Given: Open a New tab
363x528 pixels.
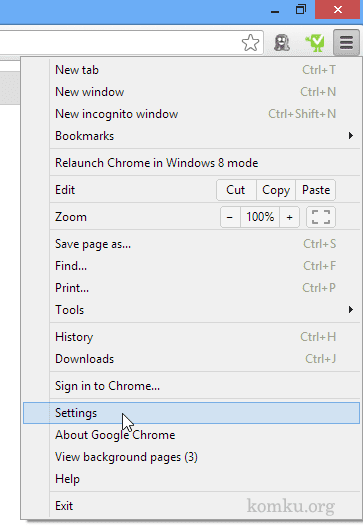Looking at the screenshot, I should pyautogui.click(x=205, y=70).
